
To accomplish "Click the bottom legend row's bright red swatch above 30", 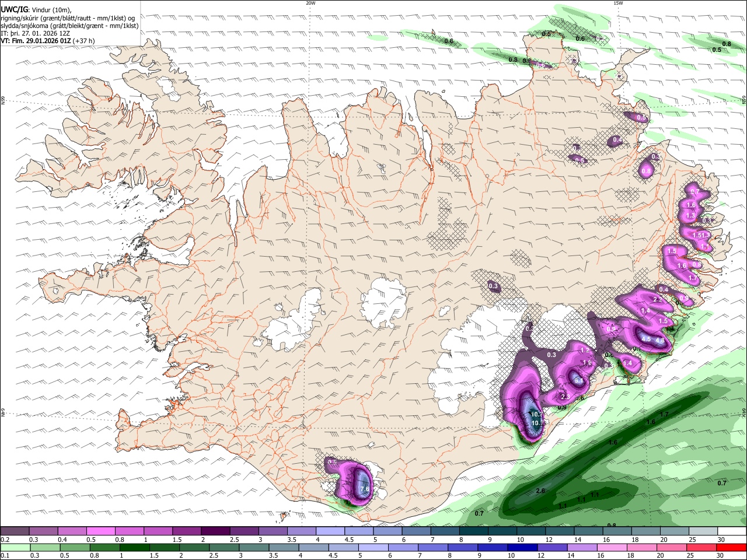I will point(731,547).
